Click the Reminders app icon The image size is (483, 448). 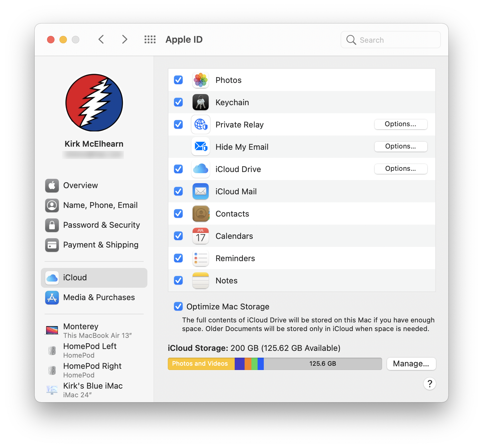pyautogui.click(x=201, y=258)
